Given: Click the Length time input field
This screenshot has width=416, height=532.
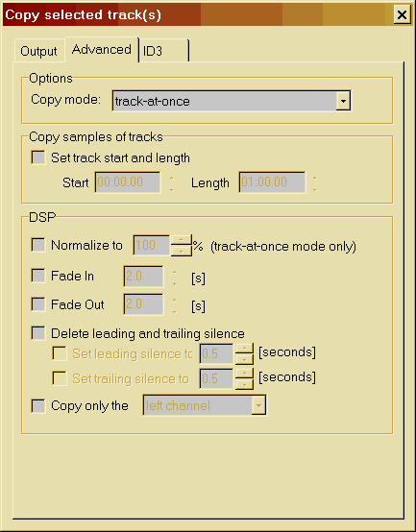Looking at the screenshot, I should (x=272, y=182).
